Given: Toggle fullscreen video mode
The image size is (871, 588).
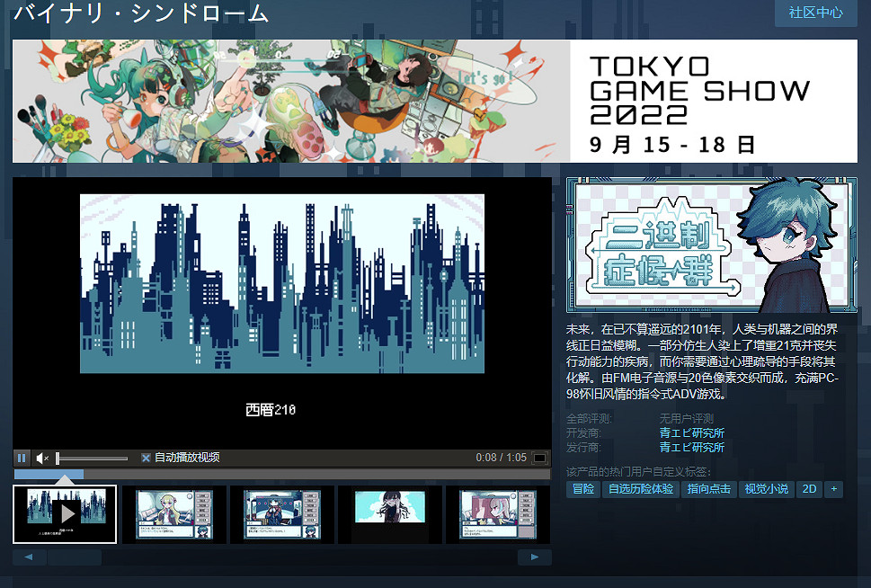Looking at the screenshot, I should 539,458.
